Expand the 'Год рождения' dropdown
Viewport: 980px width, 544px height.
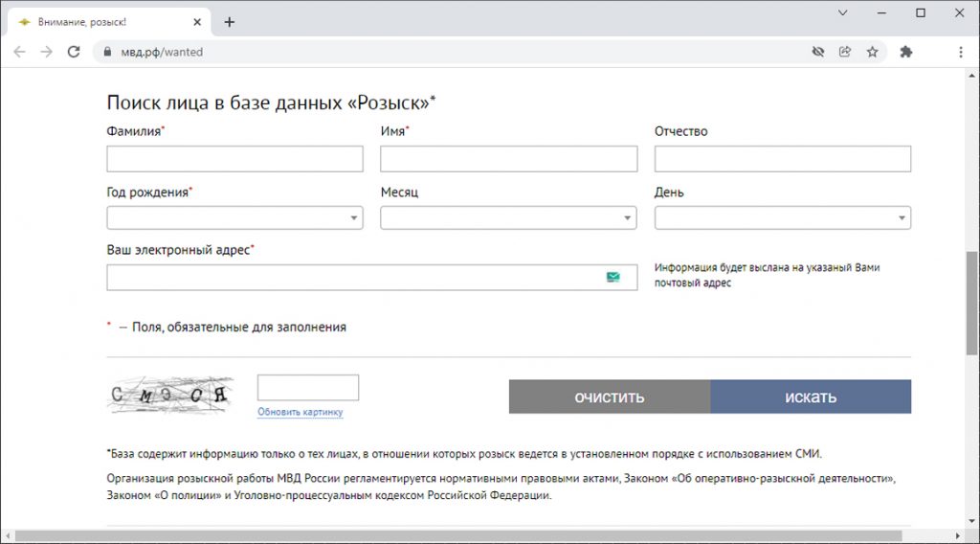point(234,218)
